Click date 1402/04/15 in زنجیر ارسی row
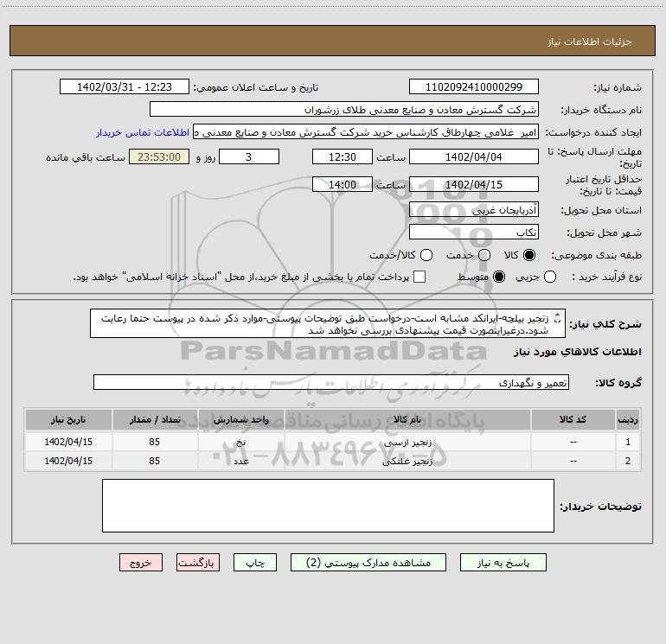The height and width of the screenshot is (644, 666). 68,442
